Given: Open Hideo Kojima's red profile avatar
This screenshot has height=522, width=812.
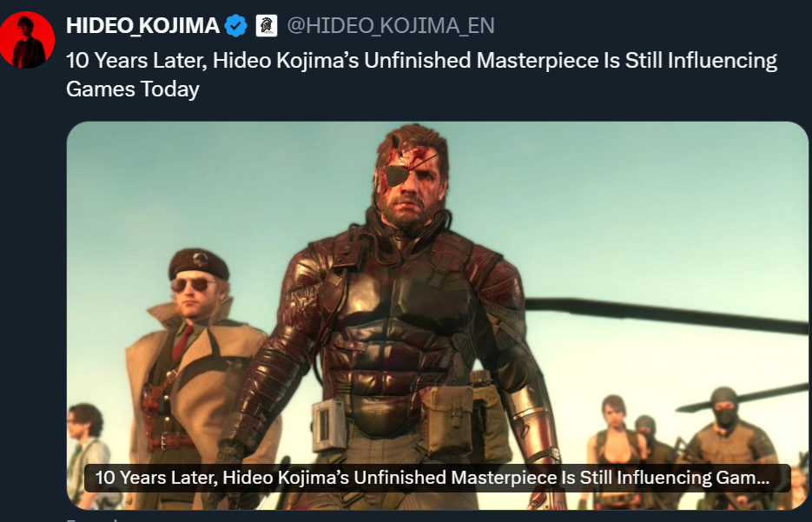Looking at the screenshot, I should click(28, 39).
